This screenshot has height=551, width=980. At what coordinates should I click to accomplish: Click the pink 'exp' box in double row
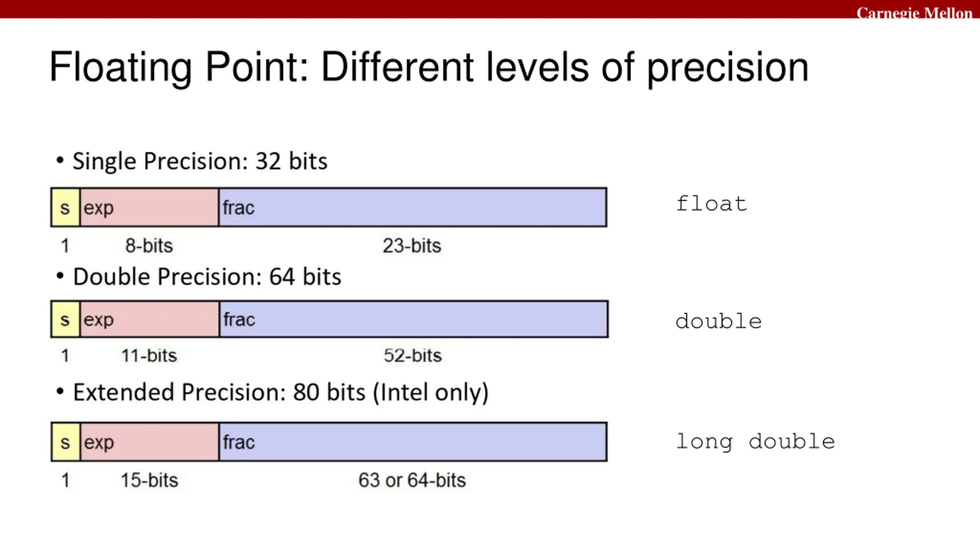150,320
